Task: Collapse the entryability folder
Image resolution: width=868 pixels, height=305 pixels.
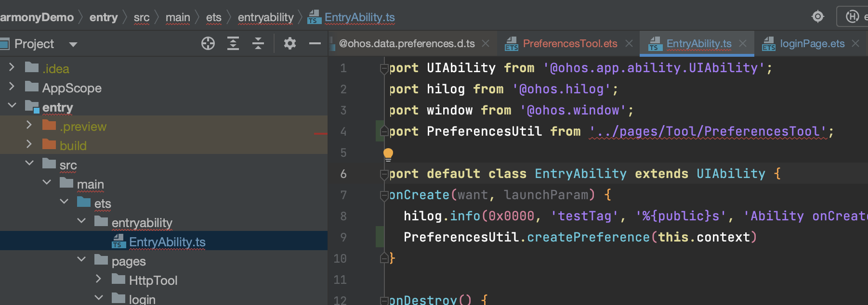Action: click(x=81, y=221)
